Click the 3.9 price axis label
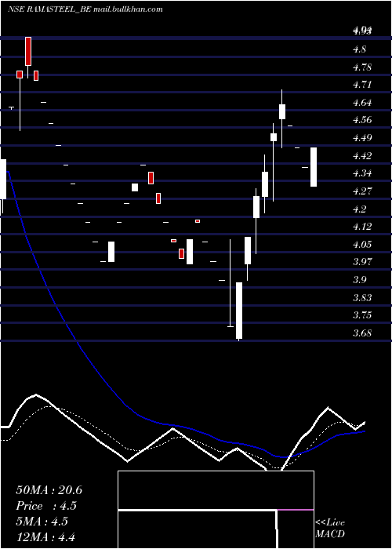Screen dimensions: 392x549 359,280
